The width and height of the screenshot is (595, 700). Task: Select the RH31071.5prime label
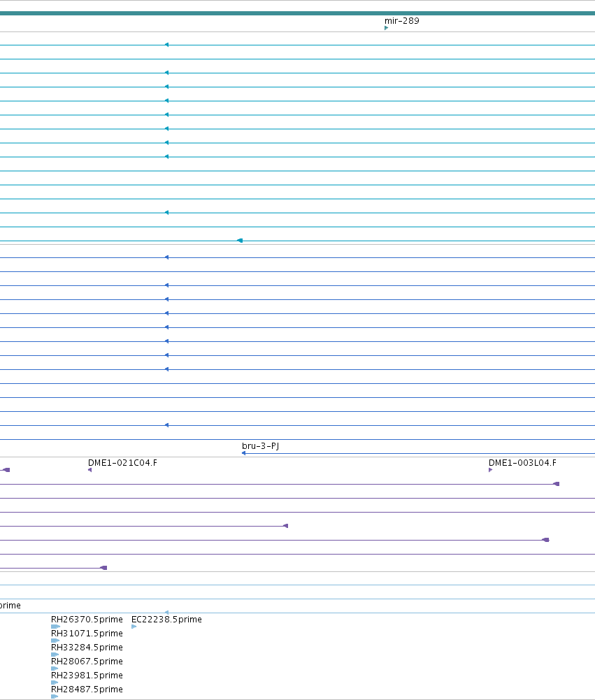87,633
